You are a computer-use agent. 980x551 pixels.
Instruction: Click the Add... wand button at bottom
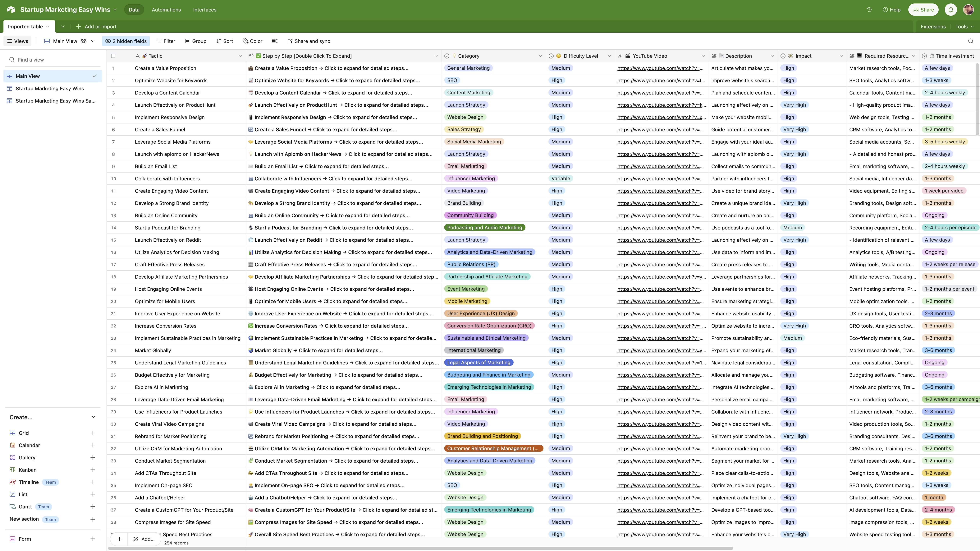(x=144, y=539)
